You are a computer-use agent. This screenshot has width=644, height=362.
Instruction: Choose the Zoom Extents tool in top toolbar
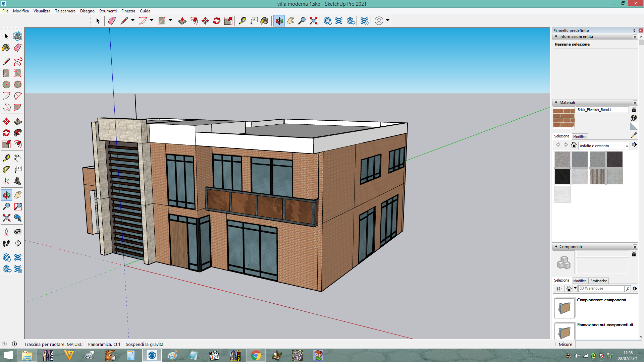click(x=313, y=21)
